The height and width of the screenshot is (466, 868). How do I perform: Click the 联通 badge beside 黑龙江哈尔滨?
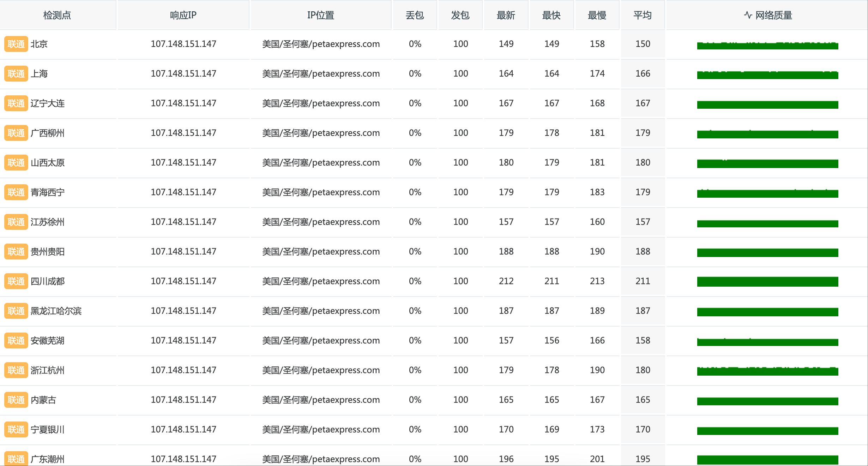[16, 311]
